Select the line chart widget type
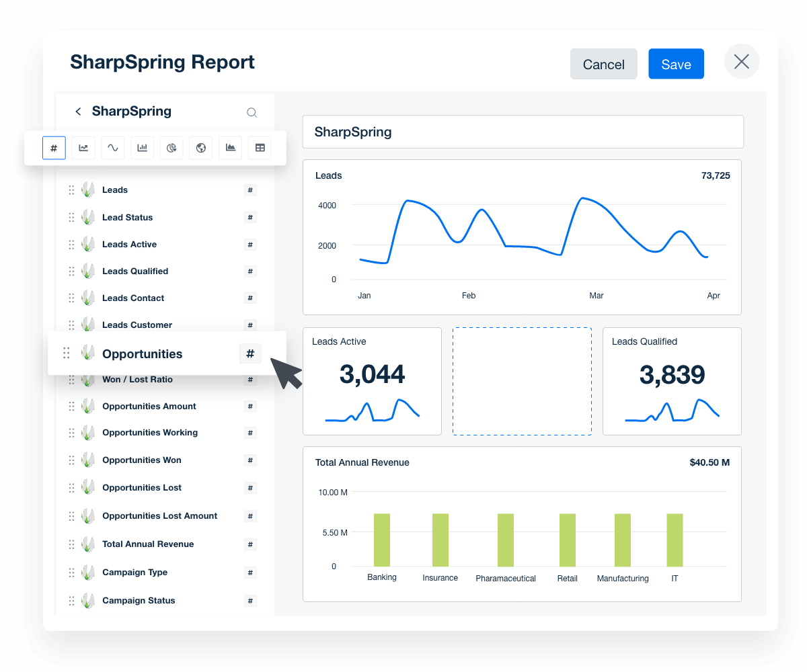The image size is (807, 672). tap(83, 148)
